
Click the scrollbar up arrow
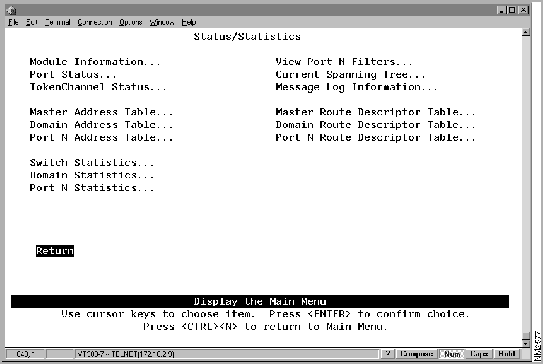click(526, 33)
